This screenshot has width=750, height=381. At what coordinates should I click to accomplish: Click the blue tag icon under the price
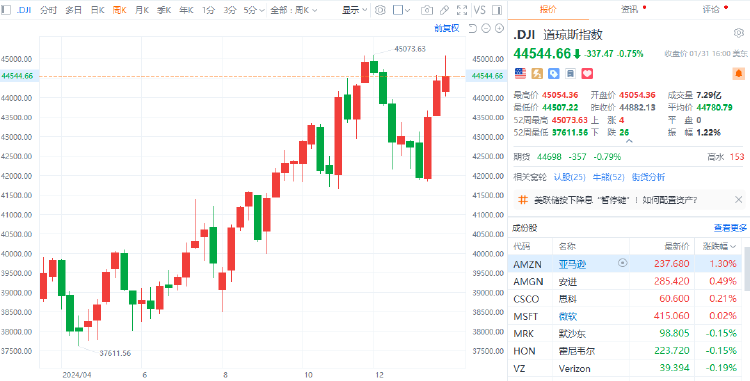554,73
